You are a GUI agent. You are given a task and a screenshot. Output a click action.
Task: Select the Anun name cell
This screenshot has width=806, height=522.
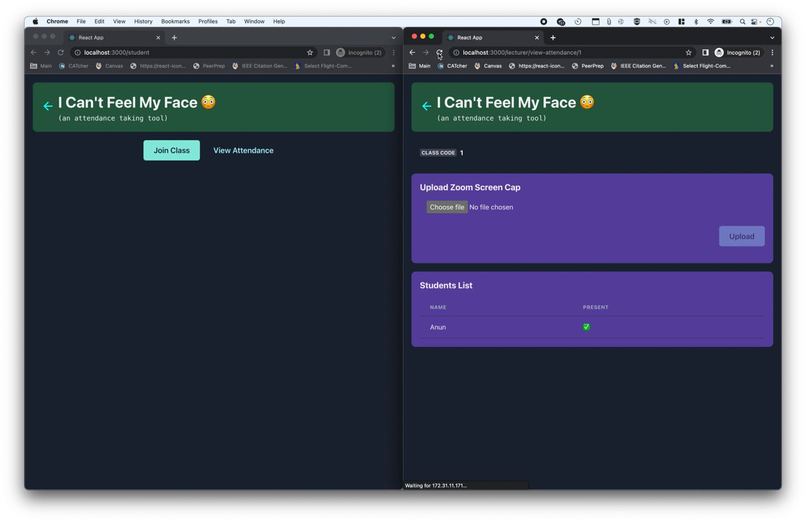437,327
